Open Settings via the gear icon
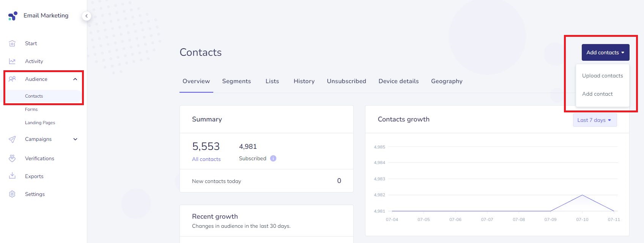The width and height of the screenshot is (644, 243). (x=12, y=194)
